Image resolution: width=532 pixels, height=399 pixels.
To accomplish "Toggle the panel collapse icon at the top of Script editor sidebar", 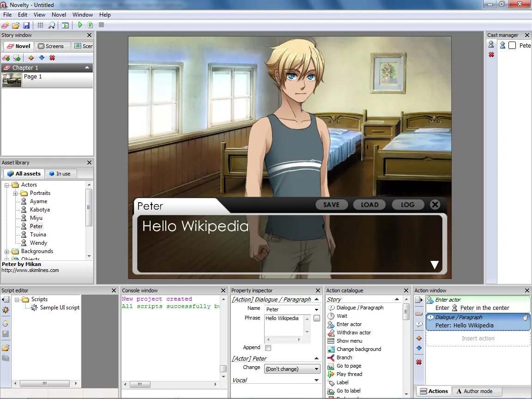I will (x=6, y=299).
